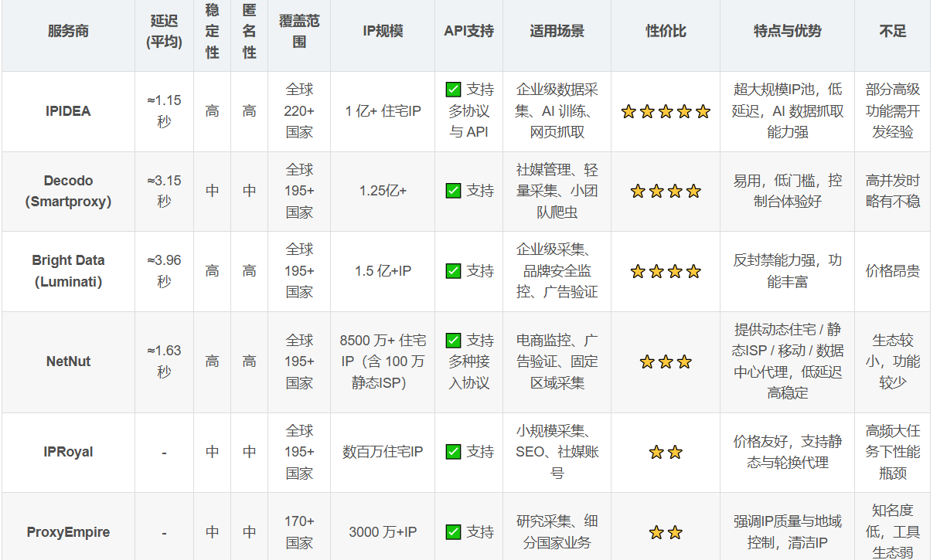Click the 服务商 column header
Viewport: 947px width, 560px height.
68,32
